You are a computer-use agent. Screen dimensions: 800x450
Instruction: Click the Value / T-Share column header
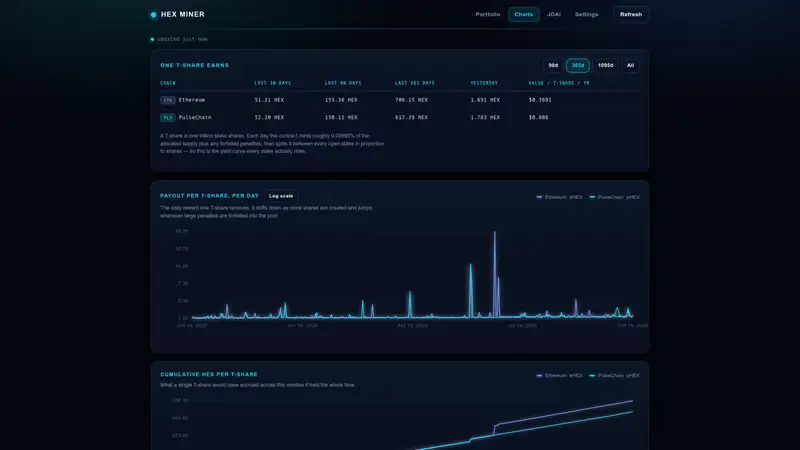pyautogui.click(x=559, y=83)
